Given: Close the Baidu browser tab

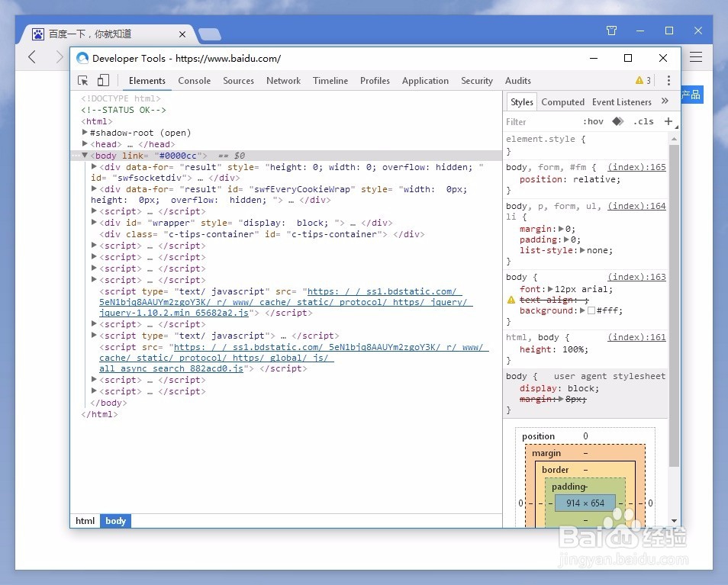Looking at the screenshot, I should point(182,34).
